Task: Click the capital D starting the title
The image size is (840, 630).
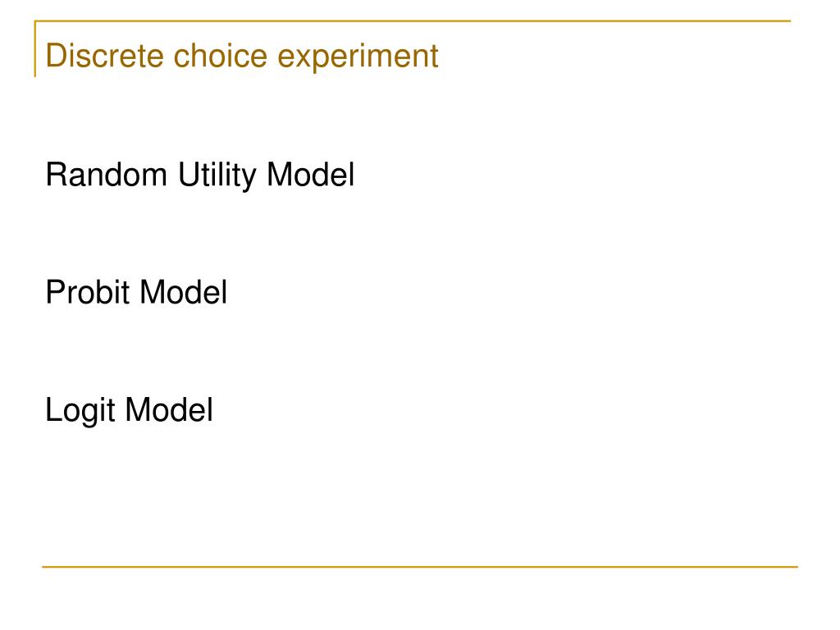Action: (57, 56)
